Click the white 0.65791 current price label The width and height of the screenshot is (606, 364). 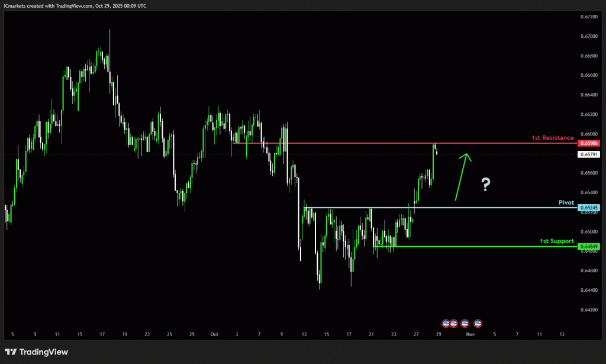pos(589,154)
